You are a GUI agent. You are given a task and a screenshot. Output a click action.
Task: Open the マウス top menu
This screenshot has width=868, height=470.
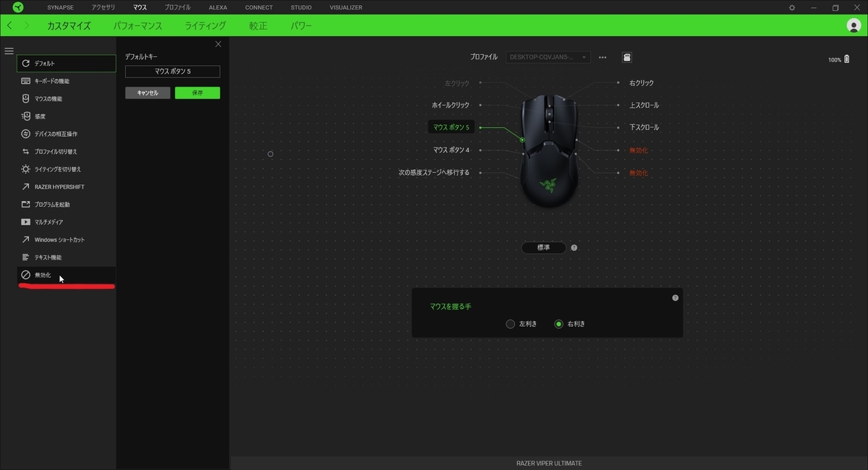pyautogui.click(x=140, y=7)
